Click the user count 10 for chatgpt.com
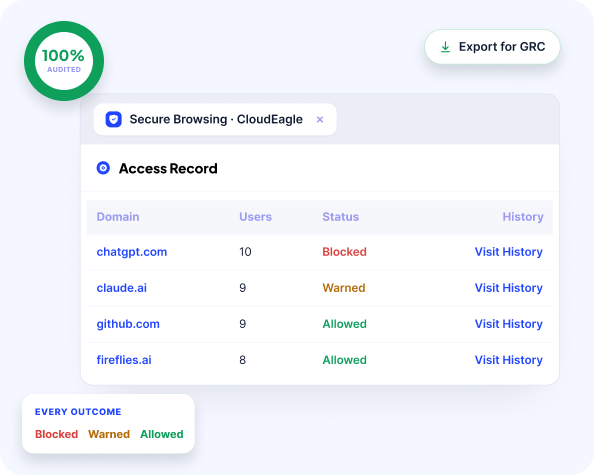 (x=245, y=252)
